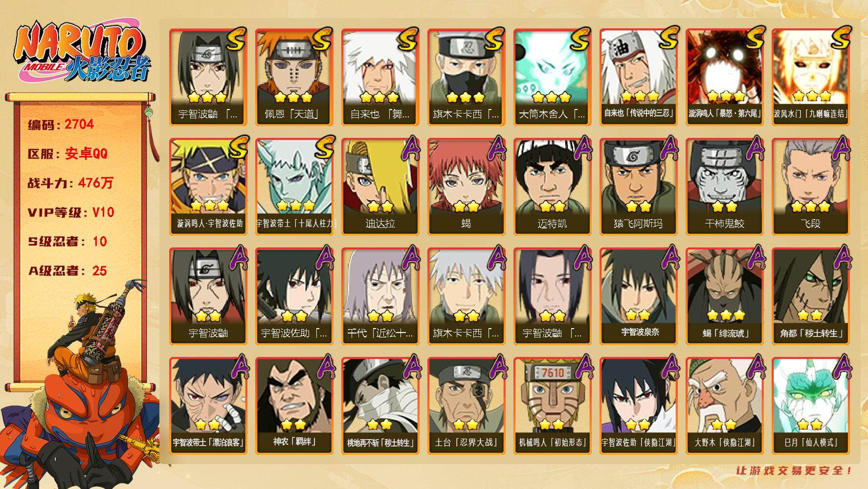Click the 宇智波泉奈 ninja card
Image resolution: width=868 pixels, height=489 pixels.
click(638, 296)
